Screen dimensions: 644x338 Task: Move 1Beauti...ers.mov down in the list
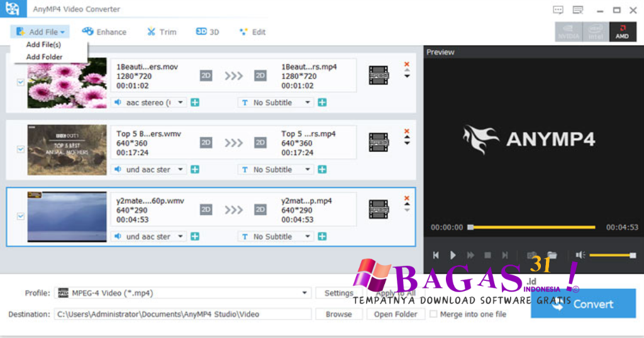[x=407, y=76]
